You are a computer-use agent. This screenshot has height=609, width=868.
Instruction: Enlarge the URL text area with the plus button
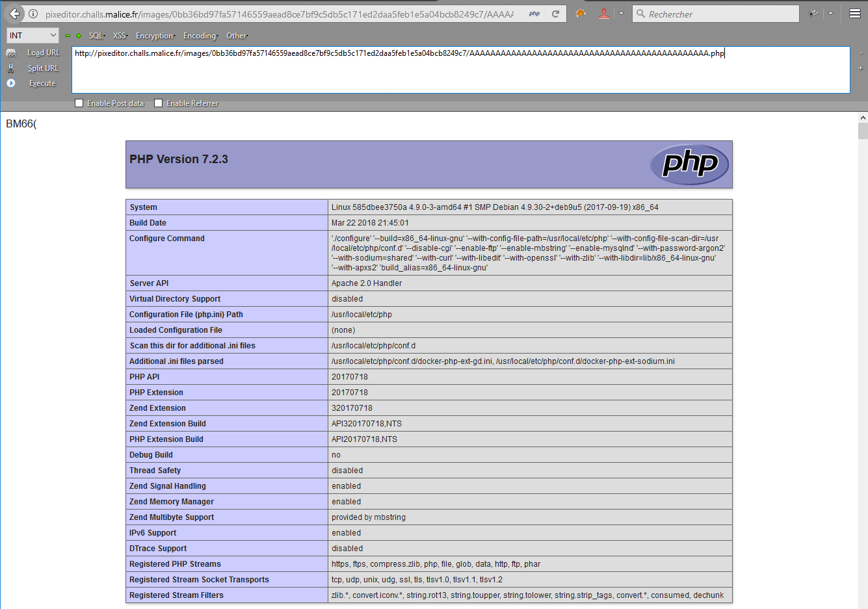861,68
